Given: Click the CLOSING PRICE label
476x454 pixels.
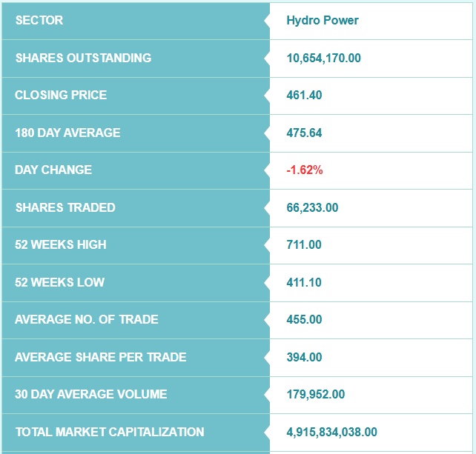Looking at the screenshot, I should point(61,95).
